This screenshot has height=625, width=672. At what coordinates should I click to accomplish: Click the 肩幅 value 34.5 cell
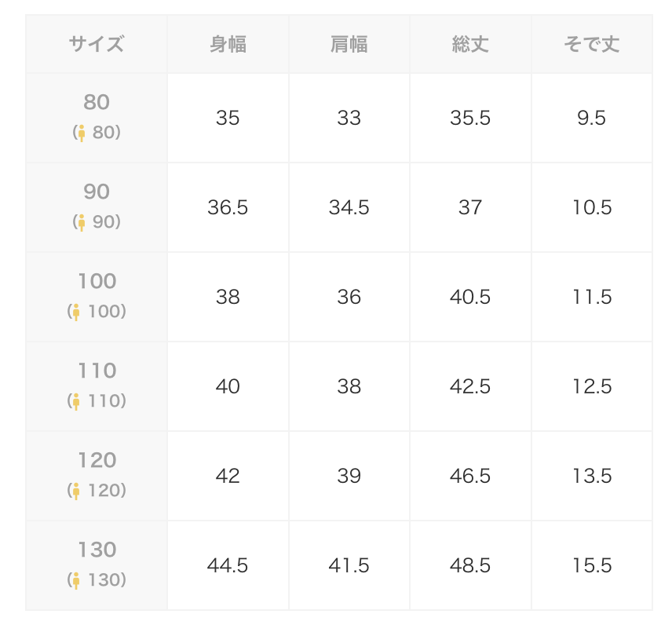pos(349,207)
